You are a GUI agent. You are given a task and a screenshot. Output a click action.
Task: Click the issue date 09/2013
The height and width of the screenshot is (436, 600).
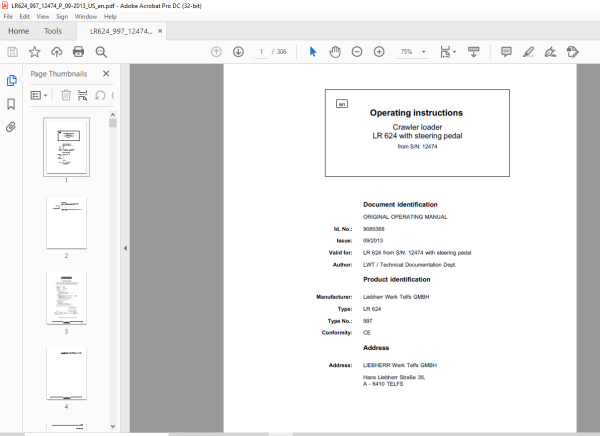(373, 240)
